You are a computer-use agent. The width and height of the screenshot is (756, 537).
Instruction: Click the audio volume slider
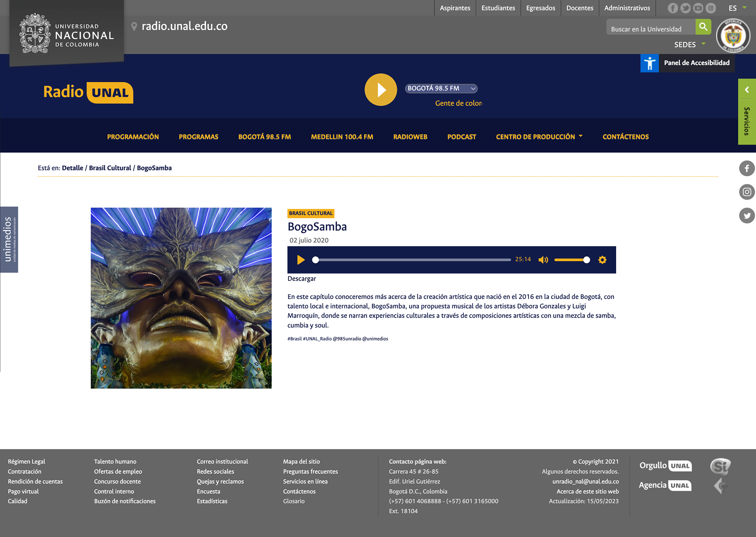point(571,260)
